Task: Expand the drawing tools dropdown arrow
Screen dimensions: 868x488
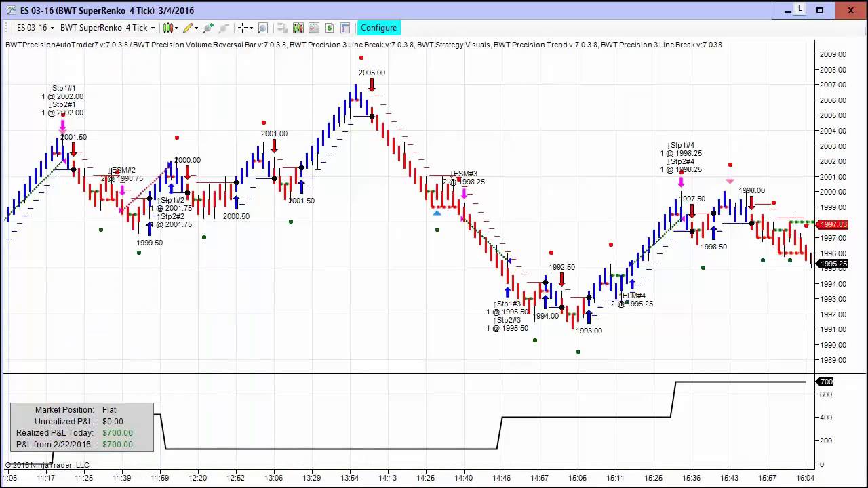Action: (196, 28)
